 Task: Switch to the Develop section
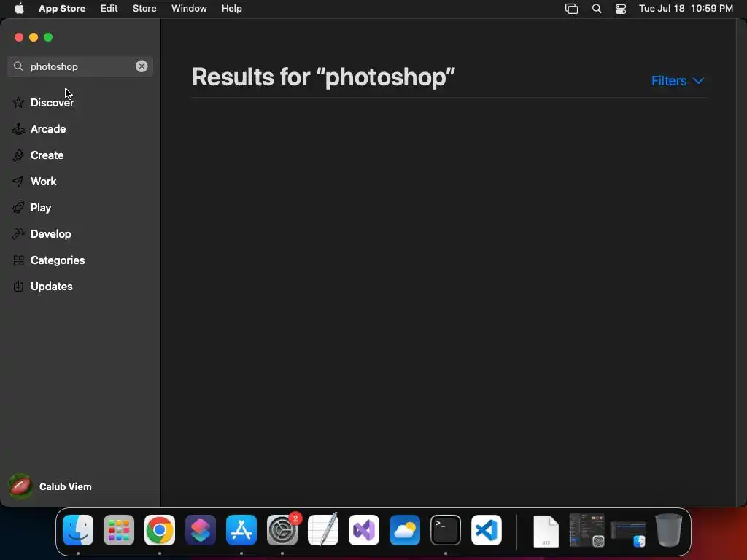click(x=80, y=234)
